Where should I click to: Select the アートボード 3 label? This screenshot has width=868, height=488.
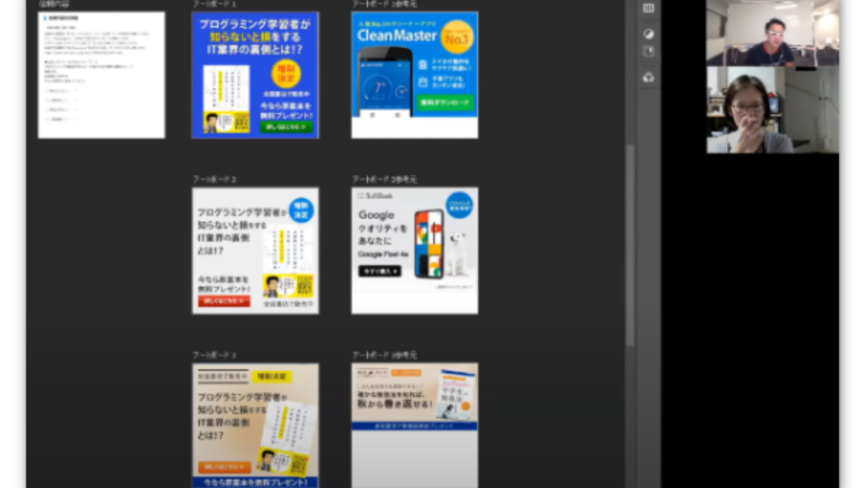(x=214, y=355)
